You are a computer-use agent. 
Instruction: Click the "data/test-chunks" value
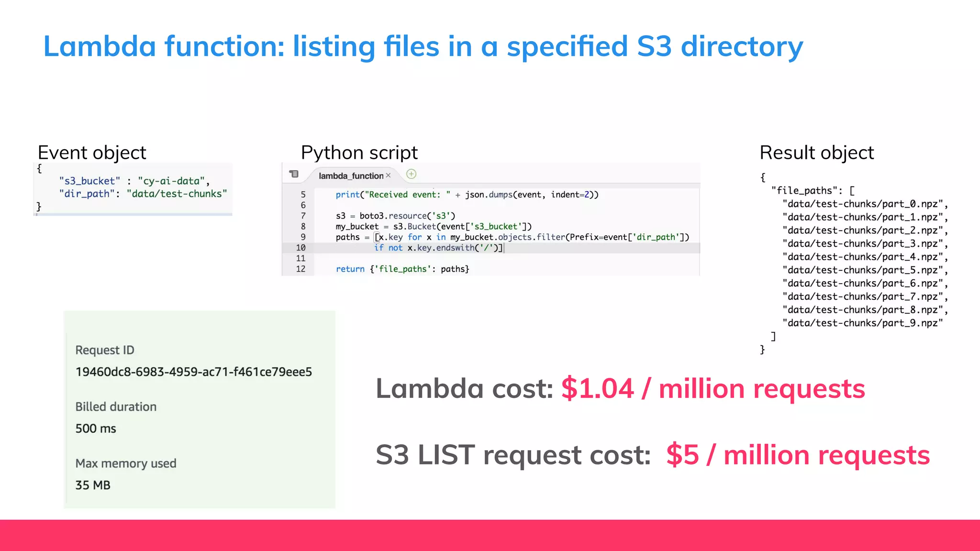pyautogui.click(x=177, y=194)
